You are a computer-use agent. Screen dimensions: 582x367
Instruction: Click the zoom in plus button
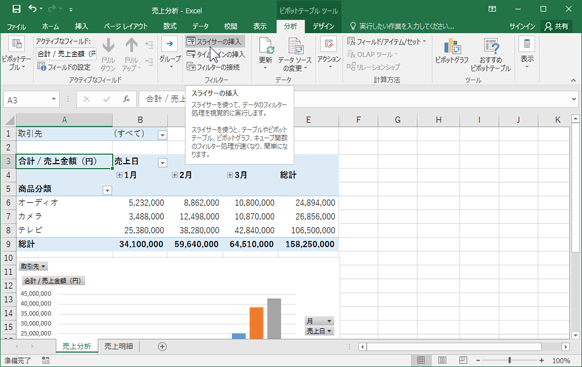(542, 360)
